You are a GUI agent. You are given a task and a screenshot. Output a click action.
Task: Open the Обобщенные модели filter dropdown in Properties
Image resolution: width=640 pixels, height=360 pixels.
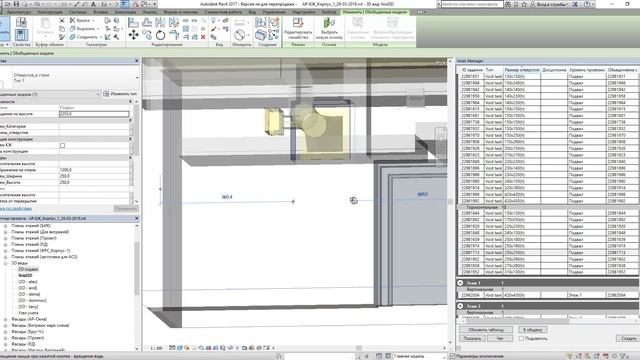point(98,94)
